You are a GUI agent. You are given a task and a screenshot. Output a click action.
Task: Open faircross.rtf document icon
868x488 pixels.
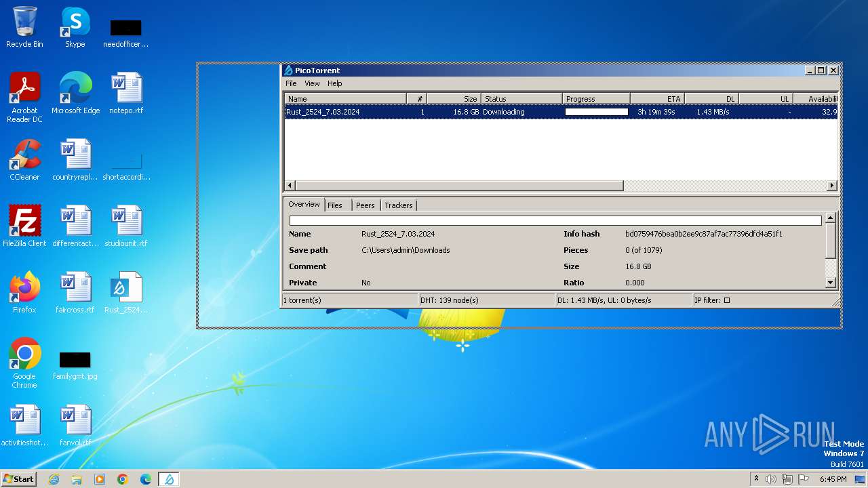click(x=75, y=293)
